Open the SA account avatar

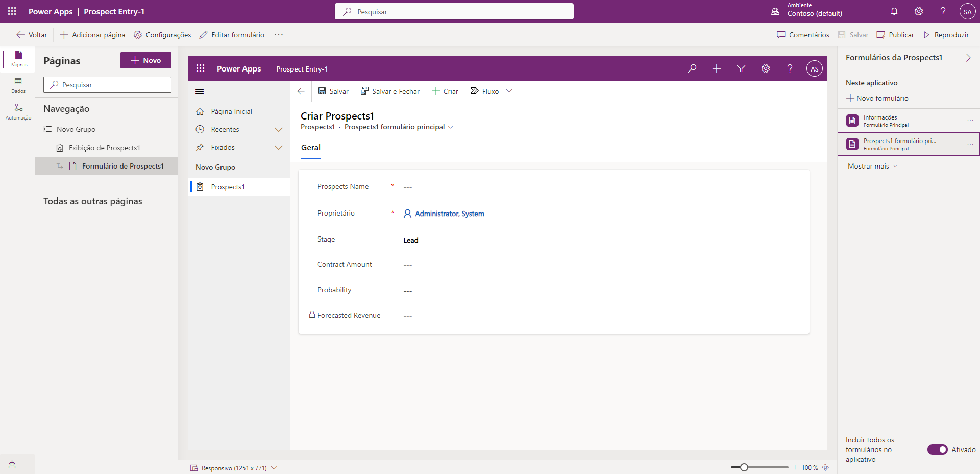point(968,11)
